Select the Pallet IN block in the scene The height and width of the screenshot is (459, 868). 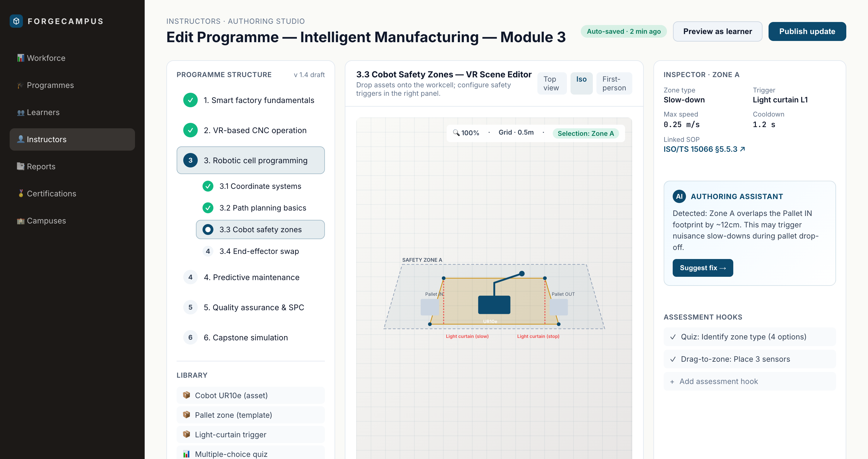coord(429,307)
